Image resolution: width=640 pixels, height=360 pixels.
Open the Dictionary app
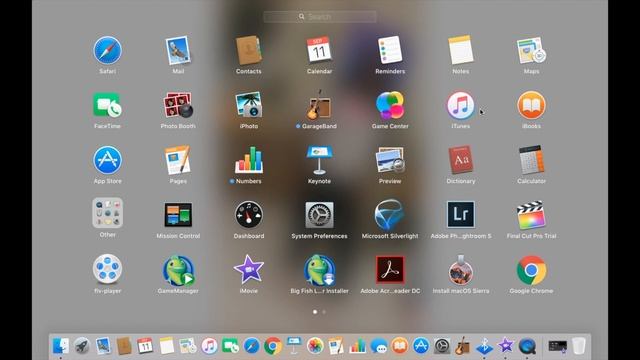pos(460,160)
